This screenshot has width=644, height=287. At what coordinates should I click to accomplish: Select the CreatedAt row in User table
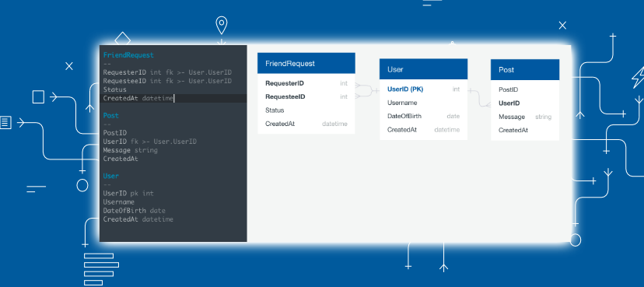point(423,130)
